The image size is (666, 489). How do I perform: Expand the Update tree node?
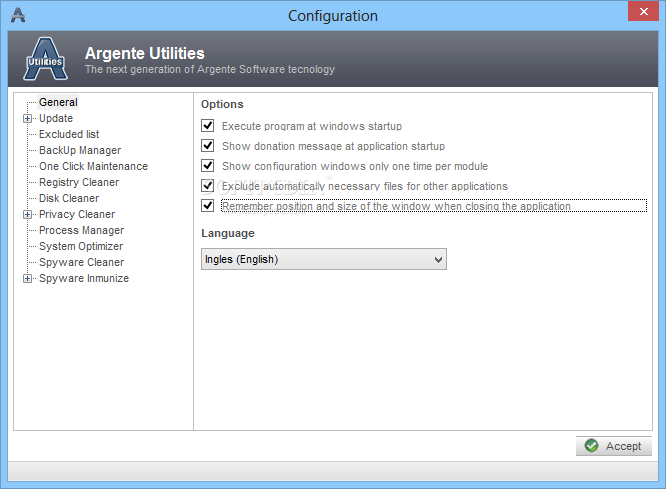(x=28, y=119)
